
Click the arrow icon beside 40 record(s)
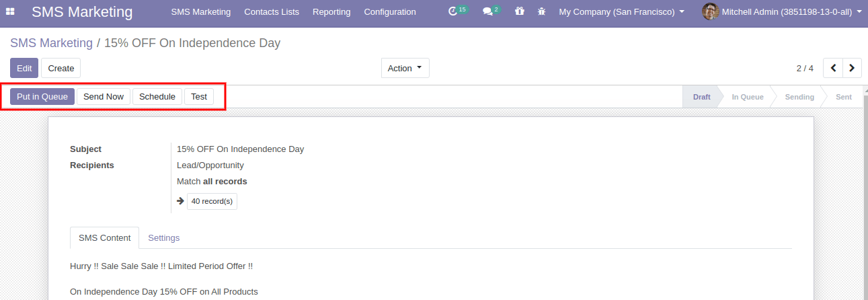180,200
